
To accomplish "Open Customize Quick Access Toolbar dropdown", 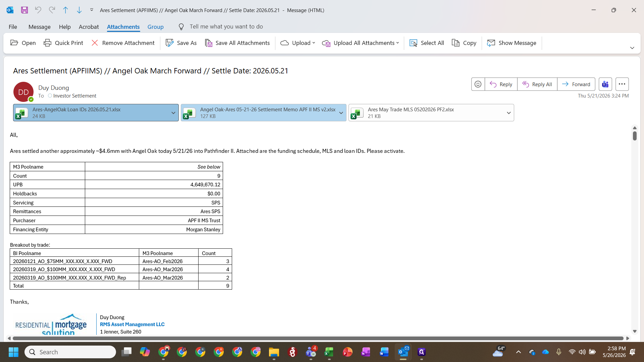I will coord(92,10).
